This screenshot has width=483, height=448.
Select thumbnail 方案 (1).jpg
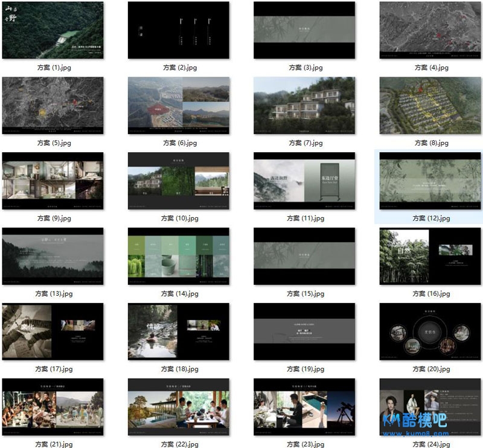[x=53, y=30]
